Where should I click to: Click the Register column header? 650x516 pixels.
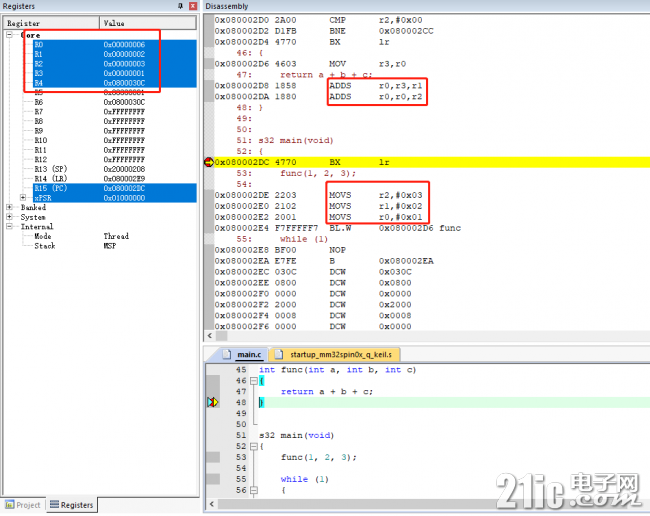pyautogui.click(x=51, y=23)
